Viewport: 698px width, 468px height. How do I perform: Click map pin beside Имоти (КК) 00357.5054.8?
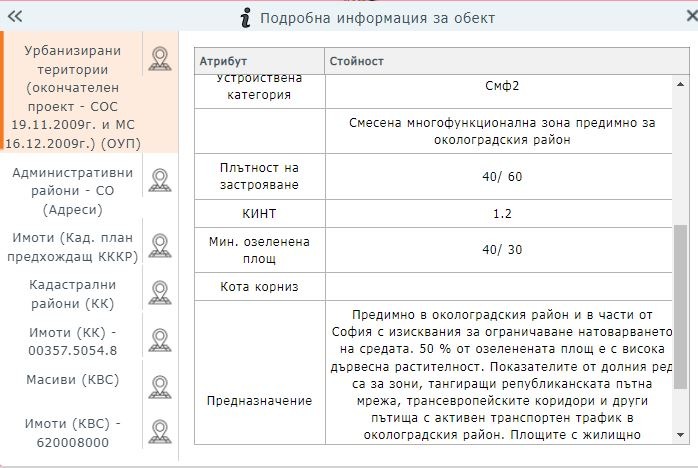pyautogui.click(x=159, y=340)
